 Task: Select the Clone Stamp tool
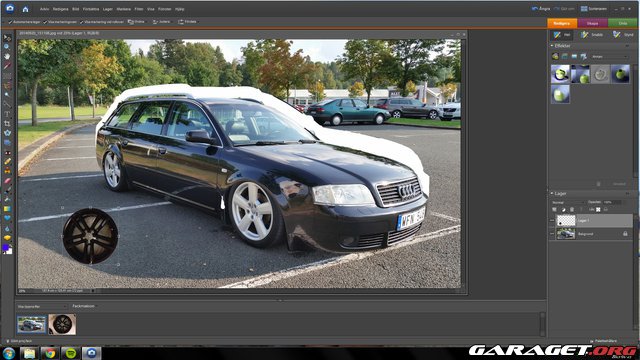7,171
